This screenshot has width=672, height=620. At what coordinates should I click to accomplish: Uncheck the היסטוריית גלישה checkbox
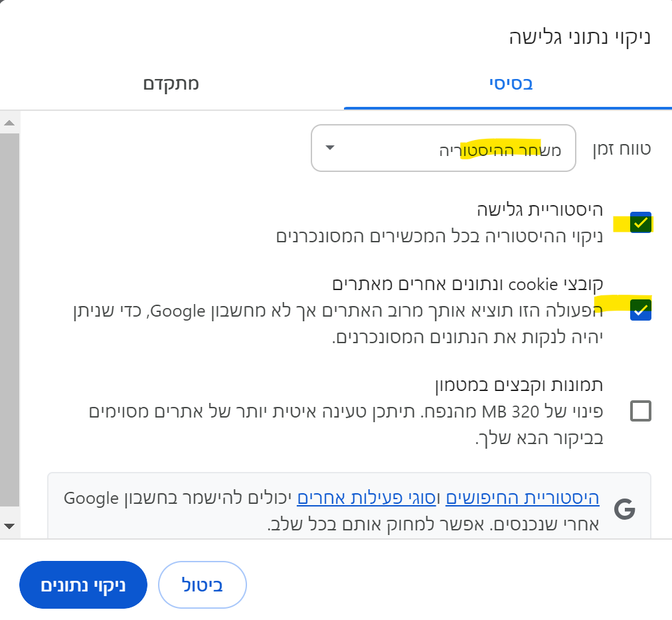pyautogui.click(x=641, y=223)
